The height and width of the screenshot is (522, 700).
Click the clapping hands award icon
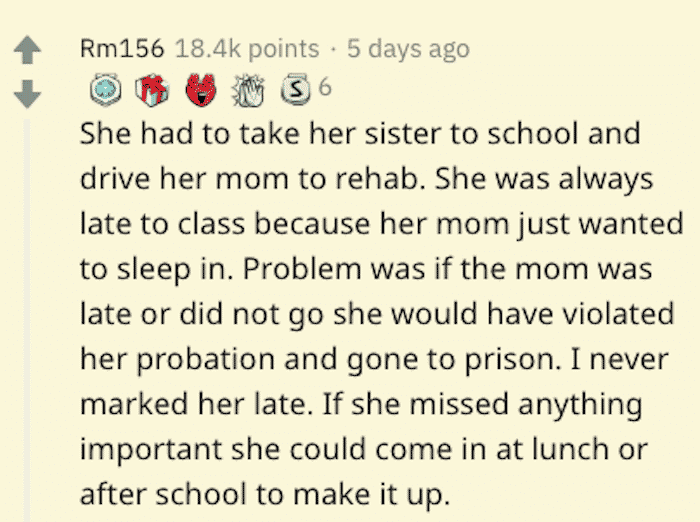(248, 91)
